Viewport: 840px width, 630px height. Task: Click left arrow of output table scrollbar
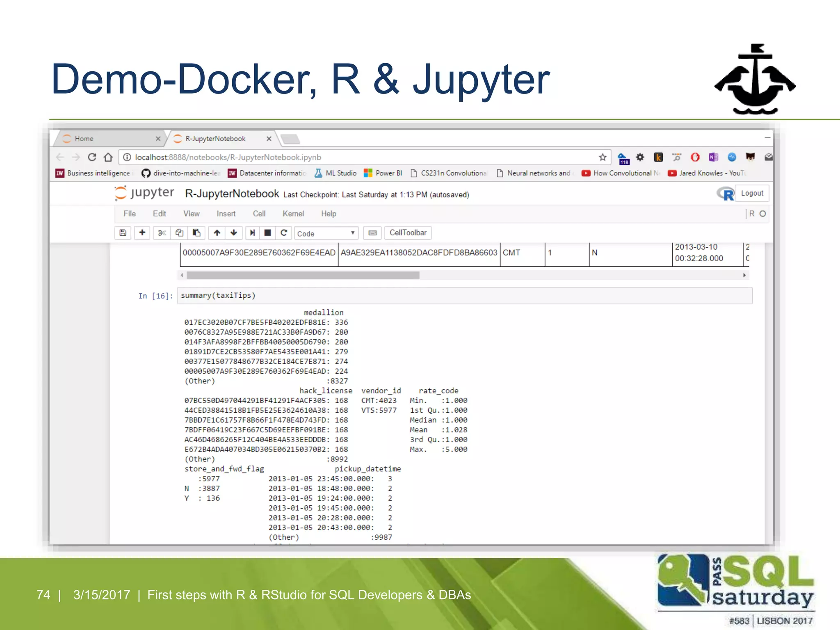182,275
